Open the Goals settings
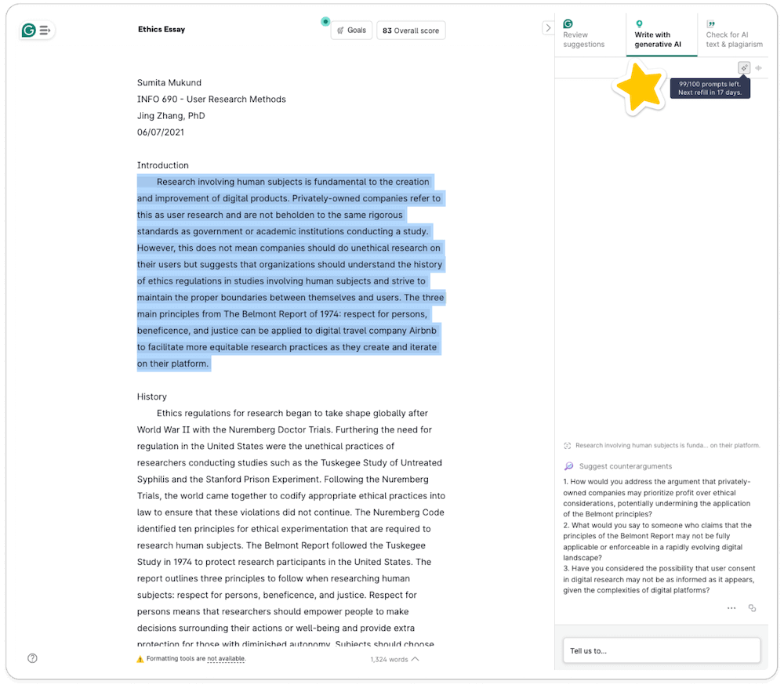 coord(351,31)
